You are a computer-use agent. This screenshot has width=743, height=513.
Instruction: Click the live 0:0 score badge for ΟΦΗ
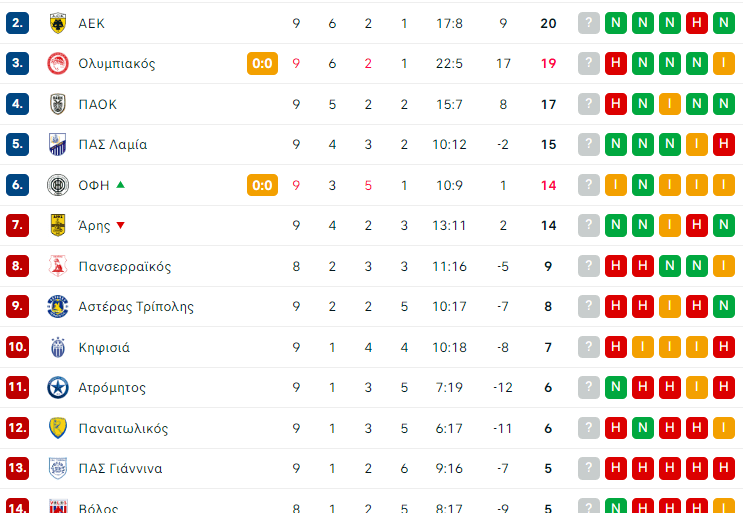click(x=262, y=185)
